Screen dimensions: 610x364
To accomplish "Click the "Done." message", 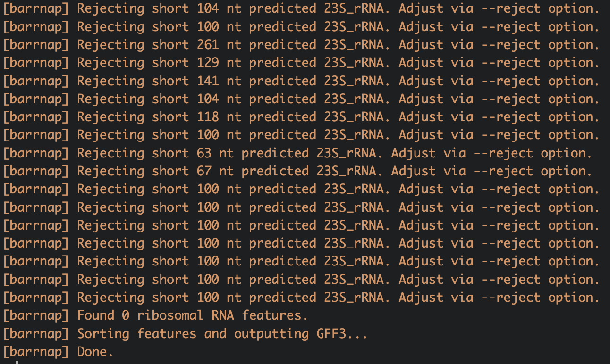I will tap(96, 352).
